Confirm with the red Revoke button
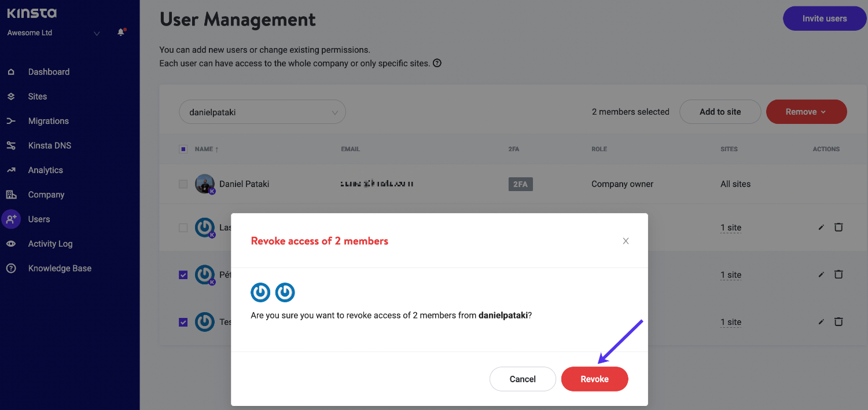The width and height of the screenshot is (868, 410). click(x=594, y=379)
